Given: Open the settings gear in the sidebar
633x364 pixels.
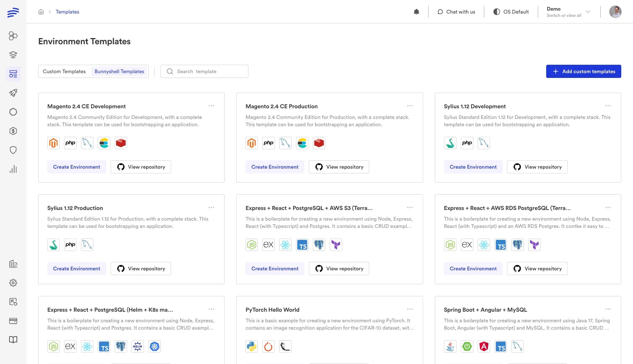Looking at the screenshot, I should coord(13,283).
